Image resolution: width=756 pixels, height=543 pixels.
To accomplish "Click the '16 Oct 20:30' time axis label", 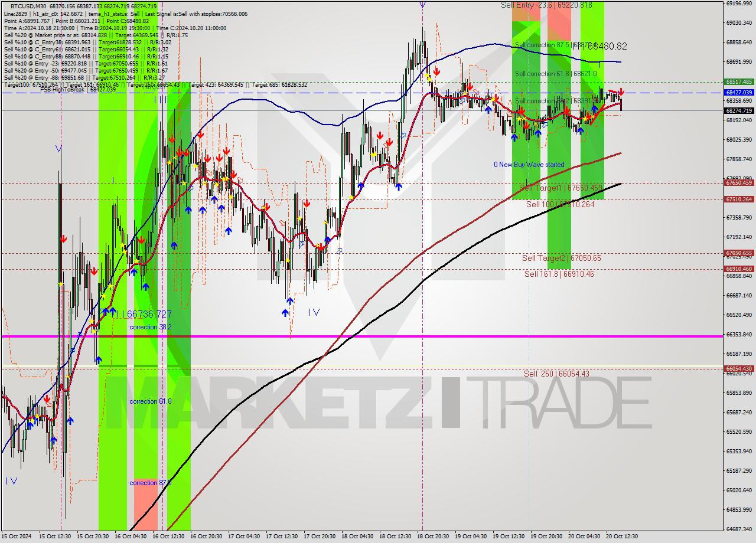I will (x=207, y=537).
